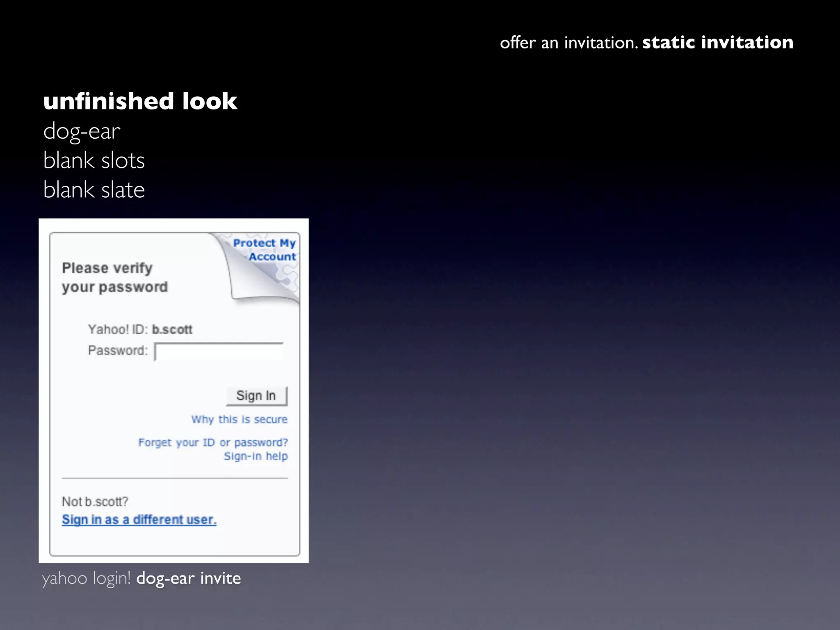Open the Why this is secure link
840x630 pixels.
[239, 420]
